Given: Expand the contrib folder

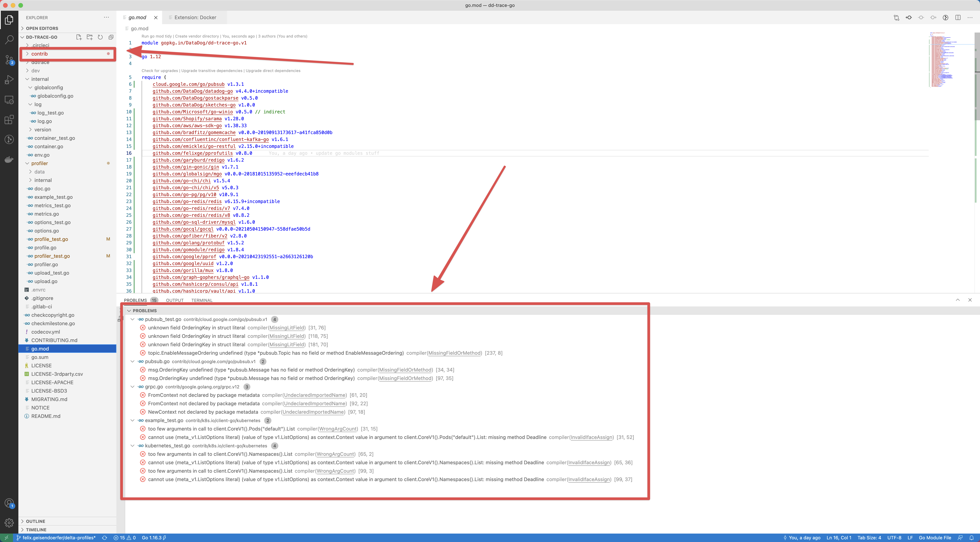Looking at the screenshot, I should 39,54.
